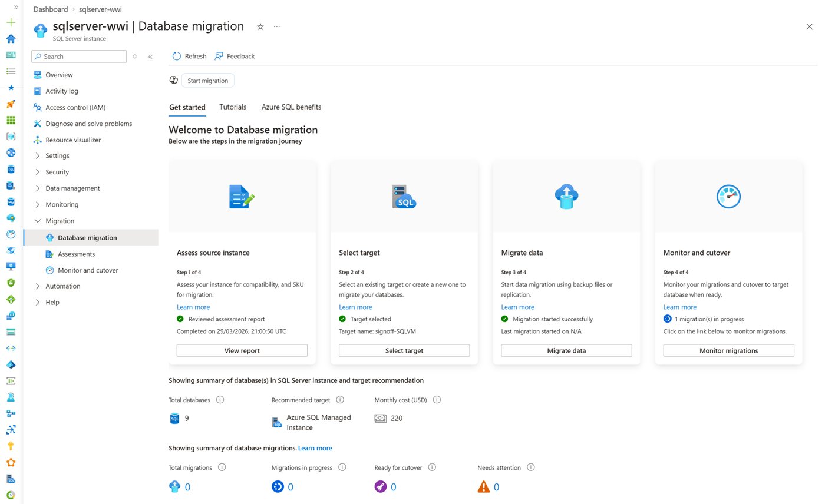Image resolution: width=825 pixels, height=504 pixels.
Task: Open the Dashboard chart icon in left rail
Action: click(11, 55)
